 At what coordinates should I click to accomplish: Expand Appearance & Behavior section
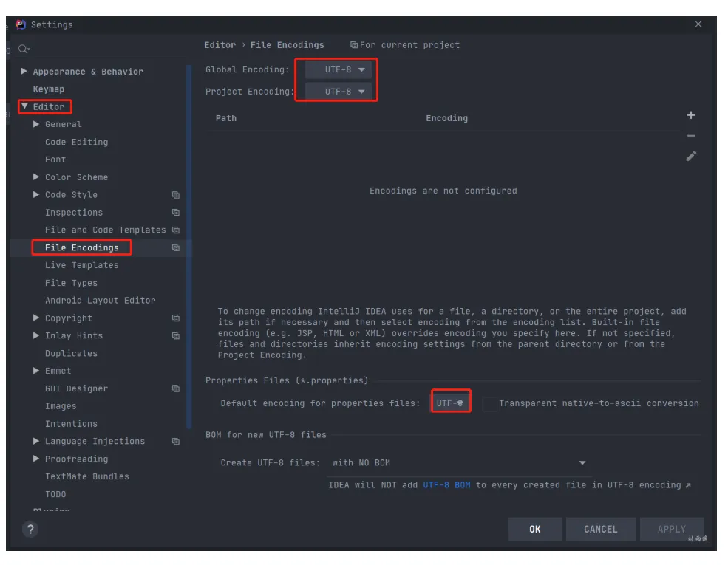tap(24, 71)
